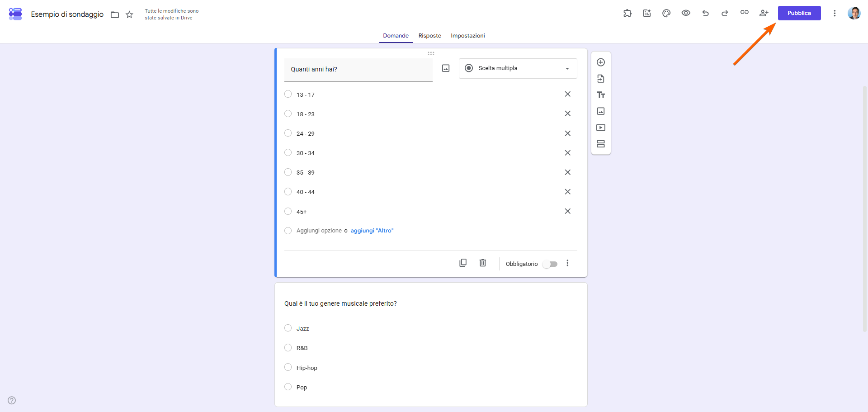Import questions icon in side toolbar
The height and width of the screenshot is (412, 868).
tap(601, 79)
